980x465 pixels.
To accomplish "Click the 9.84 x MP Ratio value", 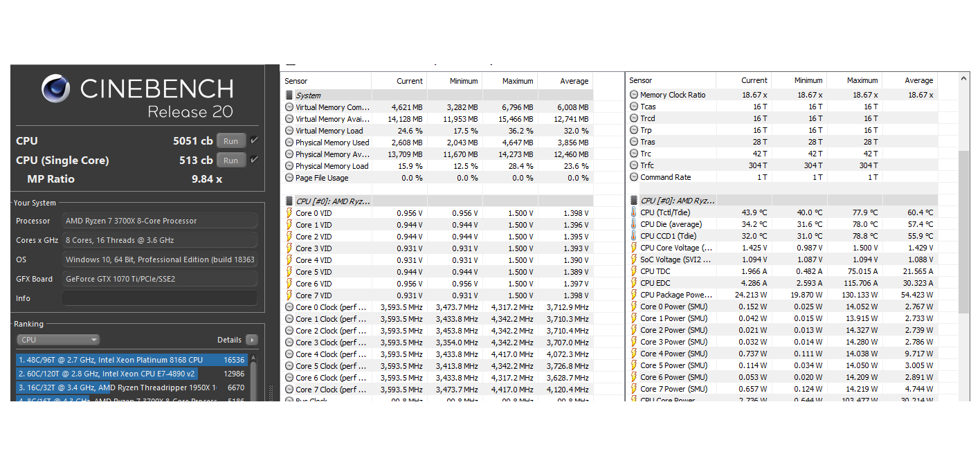I will 207,179.
